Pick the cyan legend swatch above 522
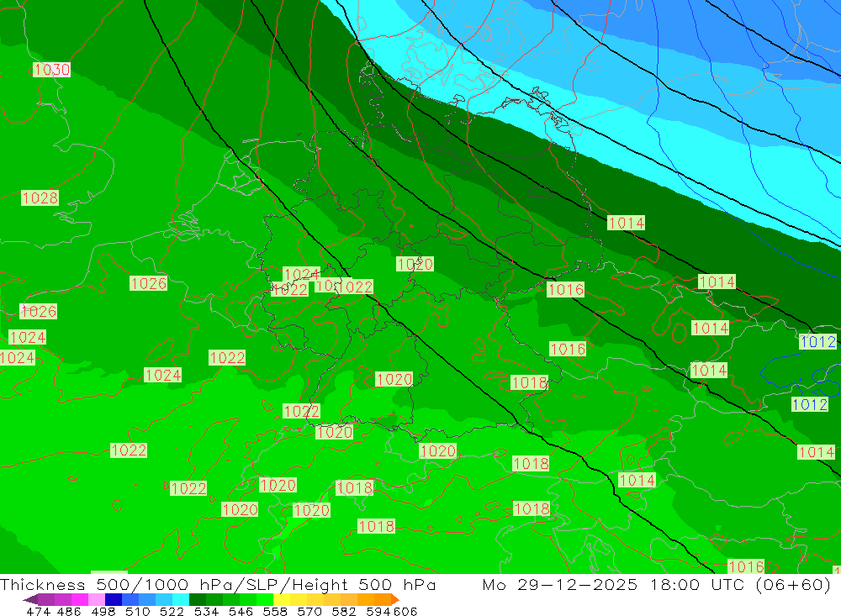 pos(181,599)
